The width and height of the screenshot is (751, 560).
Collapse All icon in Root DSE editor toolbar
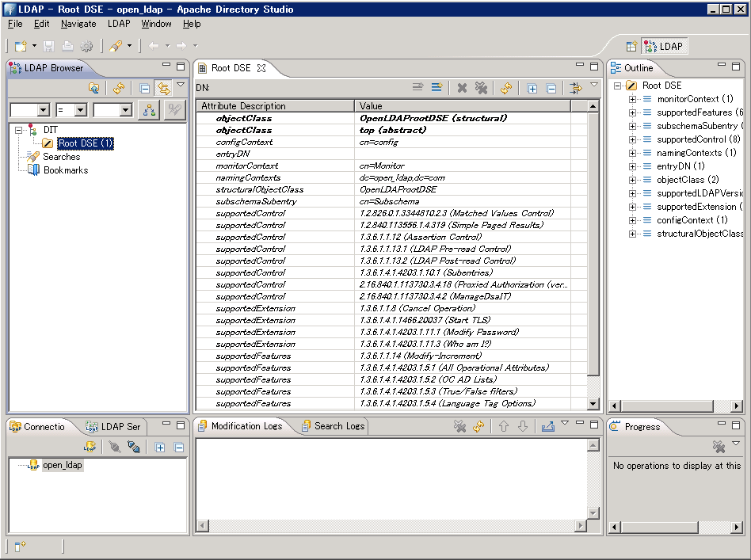(551, 88)
